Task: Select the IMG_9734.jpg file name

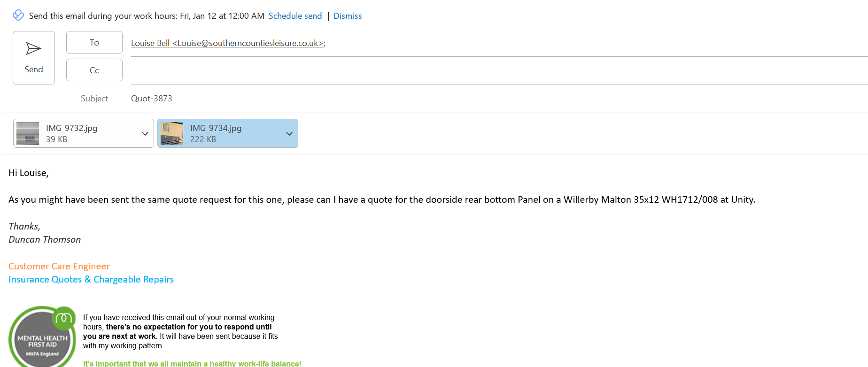Action: [216, 128]
